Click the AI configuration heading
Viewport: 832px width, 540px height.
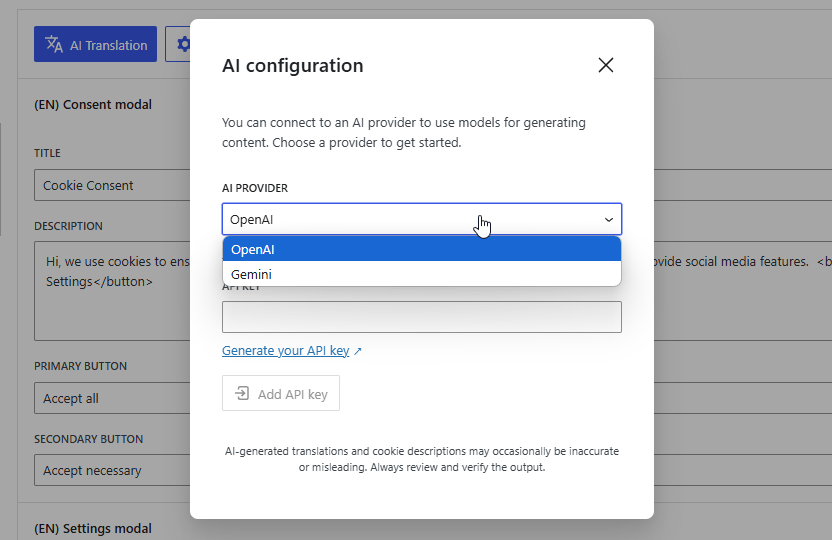click(292, 65)
